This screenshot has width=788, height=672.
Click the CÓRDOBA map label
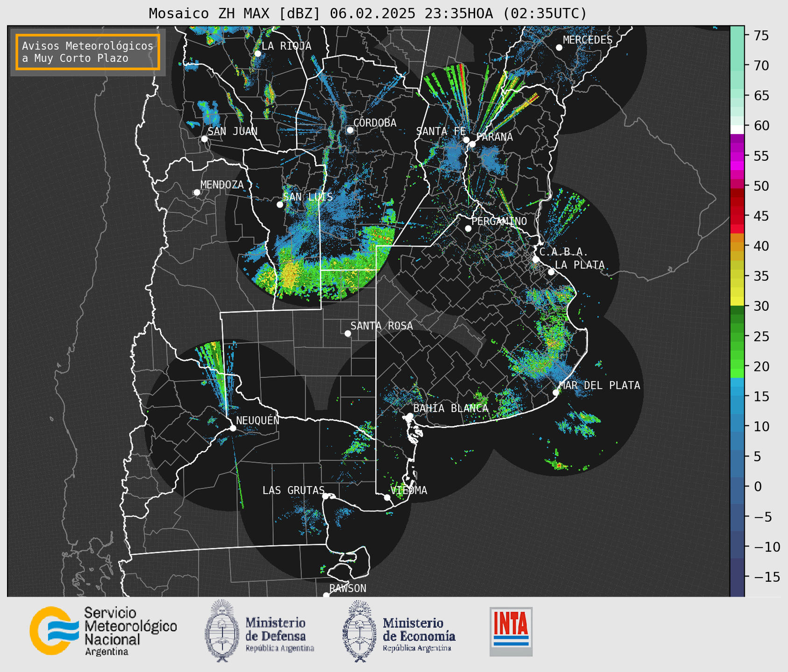point(375,123)
